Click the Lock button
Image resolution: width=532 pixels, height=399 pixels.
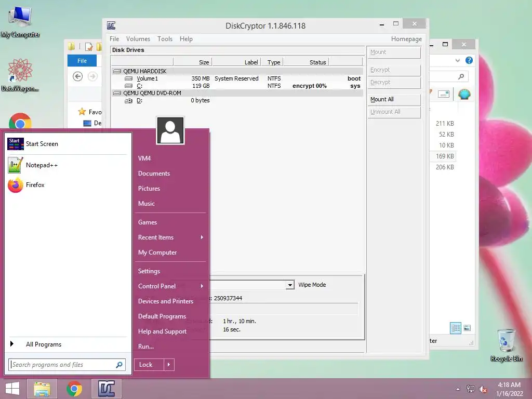pos(149,365)
